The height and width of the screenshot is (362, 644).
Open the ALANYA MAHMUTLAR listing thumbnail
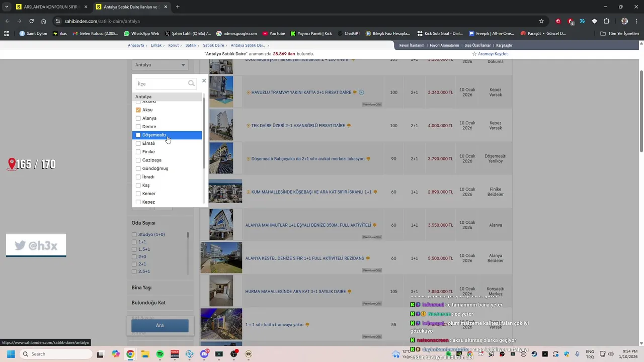221,225
